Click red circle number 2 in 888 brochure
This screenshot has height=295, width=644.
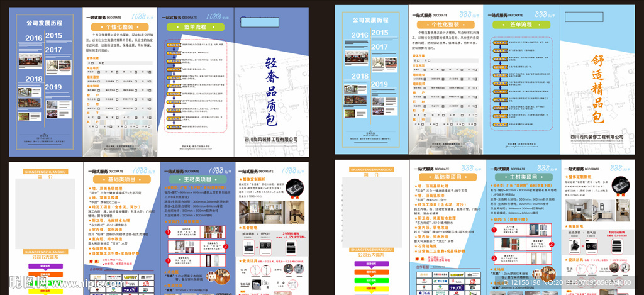tap(552, 244)
